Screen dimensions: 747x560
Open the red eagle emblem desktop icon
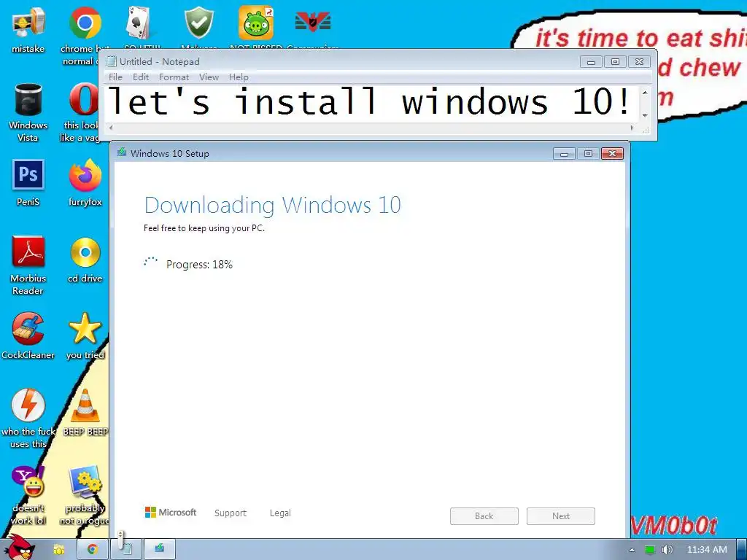[x=313, y=22]
